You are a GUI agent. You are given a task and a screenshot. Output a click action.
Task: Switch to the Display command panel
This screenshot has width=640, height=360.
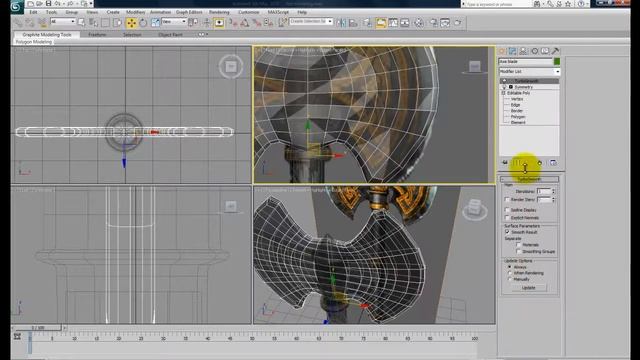coord(545,51)
